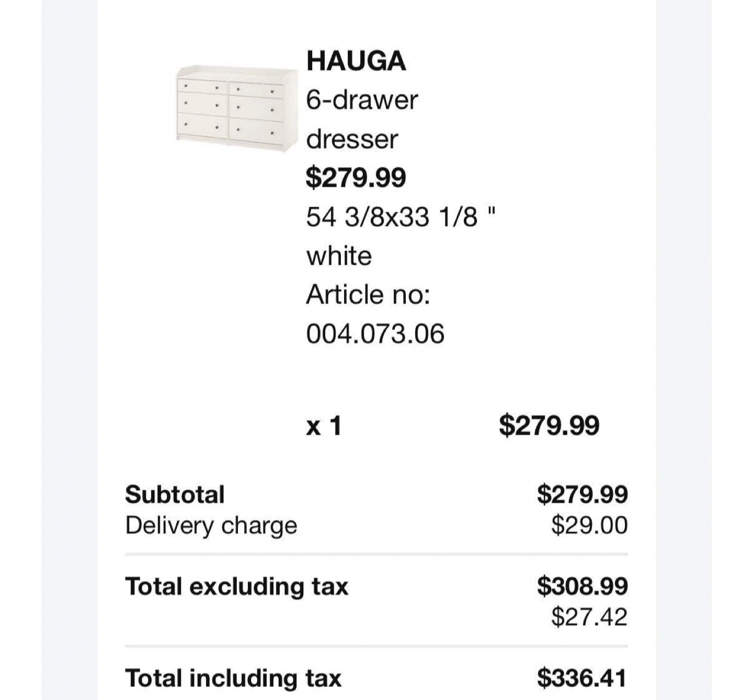Viewport: 753px width, 700px height.
Task: Select the bold $279.99 unit price
Action: click(x=356, y=177)
